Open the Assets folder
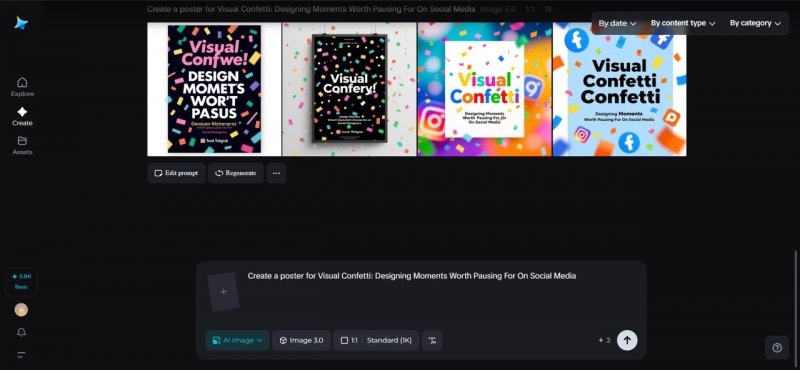The height and width of the screenshot is (370, 800). point(22,145)
